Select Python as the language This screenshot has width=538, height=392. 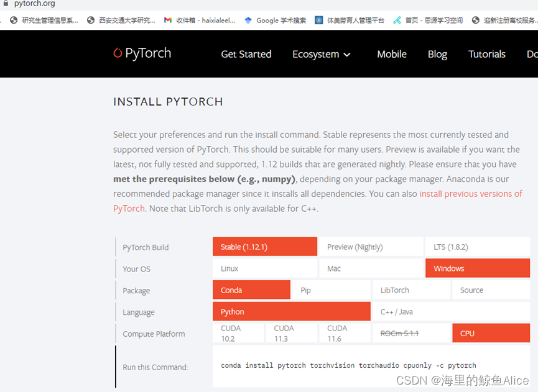coord(292,311)
